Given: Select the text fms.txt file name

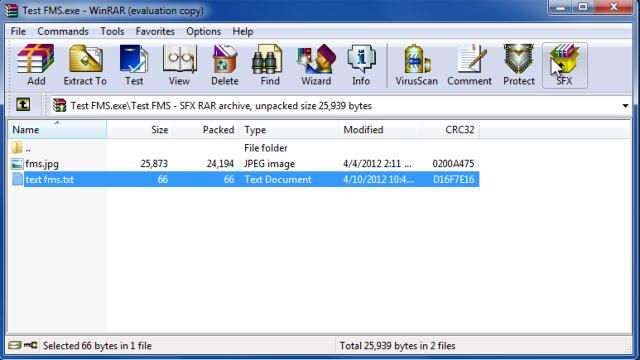Looking at the screenshot, I should (x=49, y=180).
